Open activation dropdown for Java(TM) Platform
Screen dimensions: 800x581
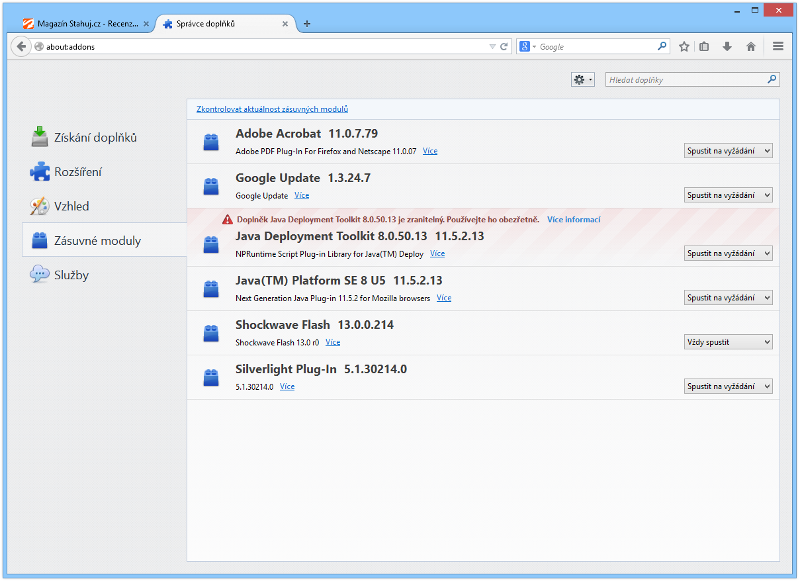[728, 298]
